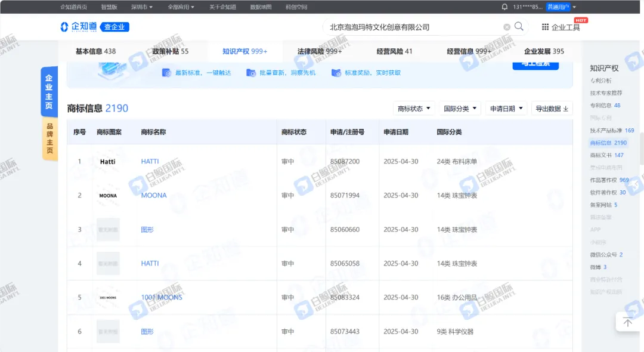
Task: Switch to the 企业发展 395 tab
Action: click(544, 51)
